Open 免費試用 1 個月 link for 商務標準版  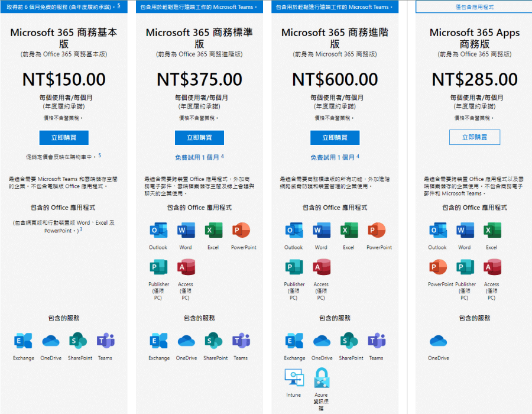point(197,157)
